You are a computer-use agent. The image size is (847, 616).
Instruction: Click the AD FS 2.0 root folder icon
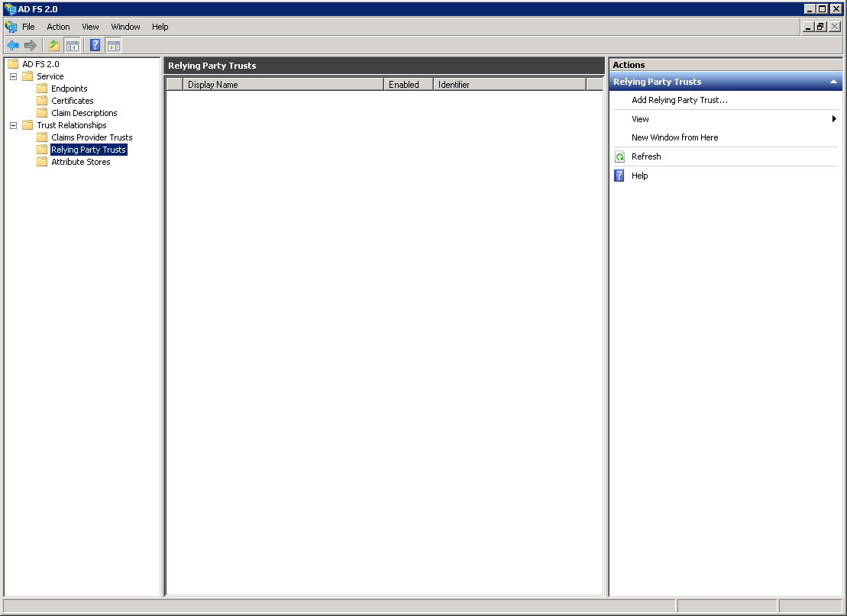point(14,64)
